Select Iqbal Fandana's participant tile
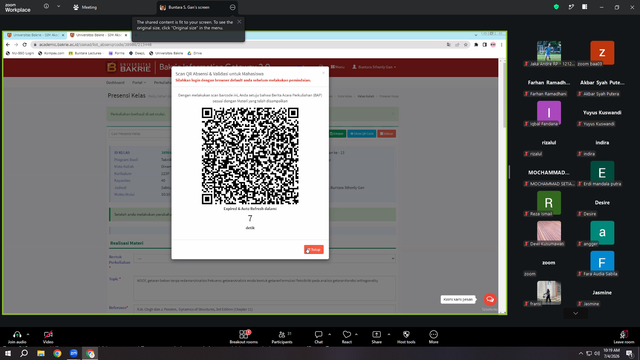Image resolution: width=640 pixels, height=360 pixels. click(549, 113)
